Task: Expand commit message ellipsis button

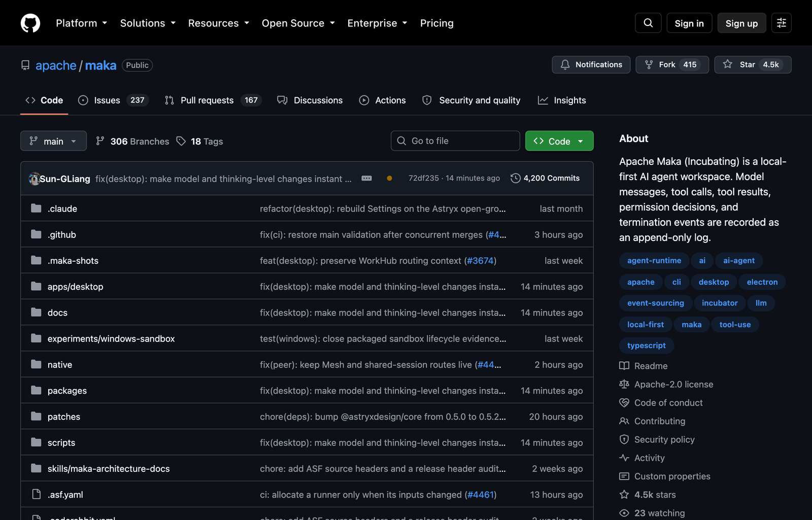Action: pyautogui.click(x=366, y=178)
